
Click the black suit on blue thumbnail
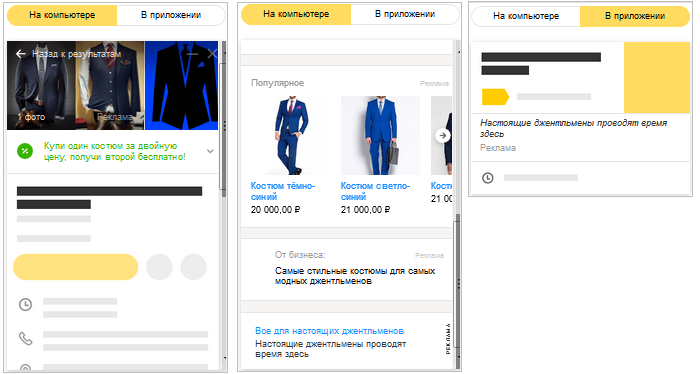click(181, 85)
